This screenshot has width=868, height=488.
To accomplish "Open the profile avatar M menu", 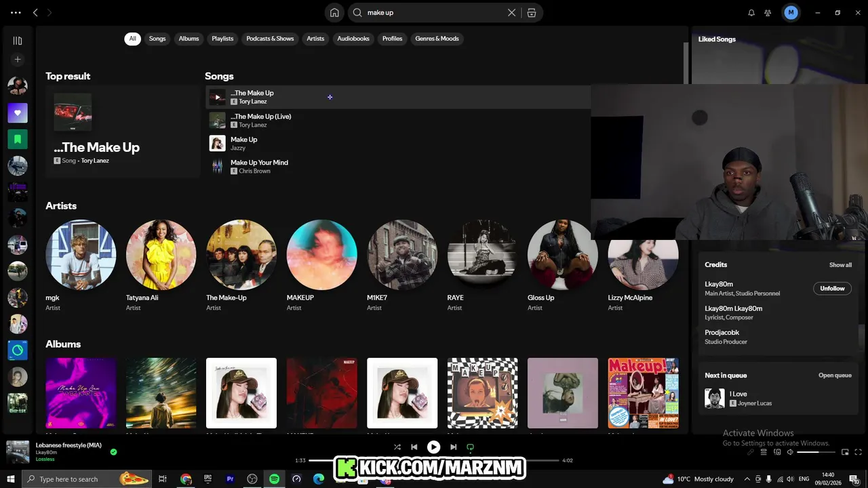I will (791, 12).
